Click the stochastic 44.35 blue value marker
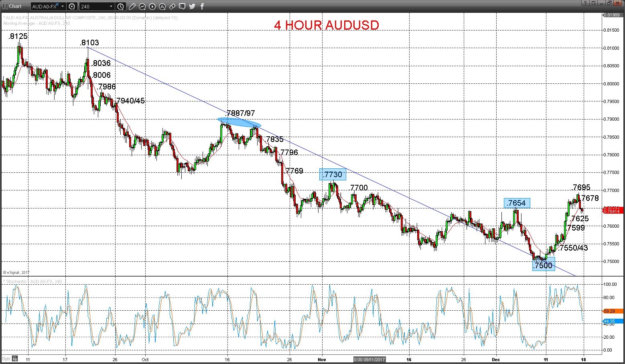625x364 pixels. [613, 321]
